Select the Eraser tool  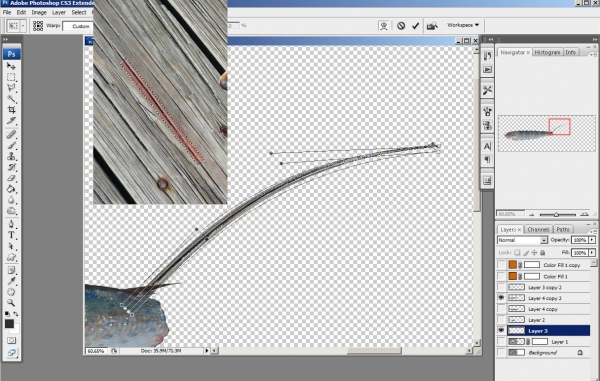[11, 178]
